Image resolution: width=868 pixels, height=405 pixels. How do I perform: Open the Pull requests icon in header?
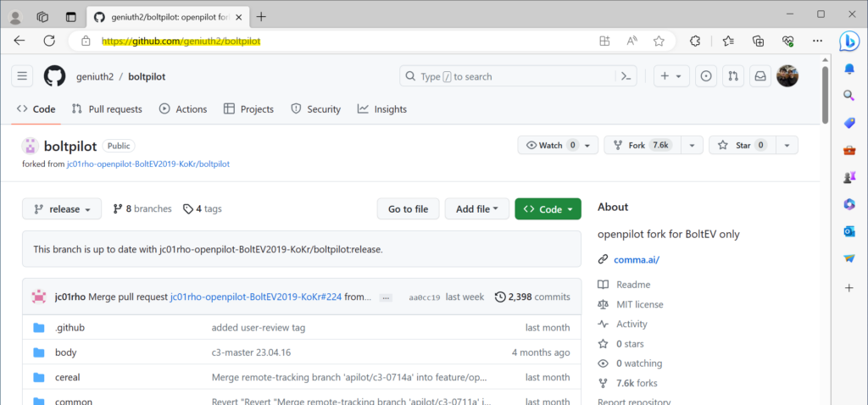tap(733, 76)
